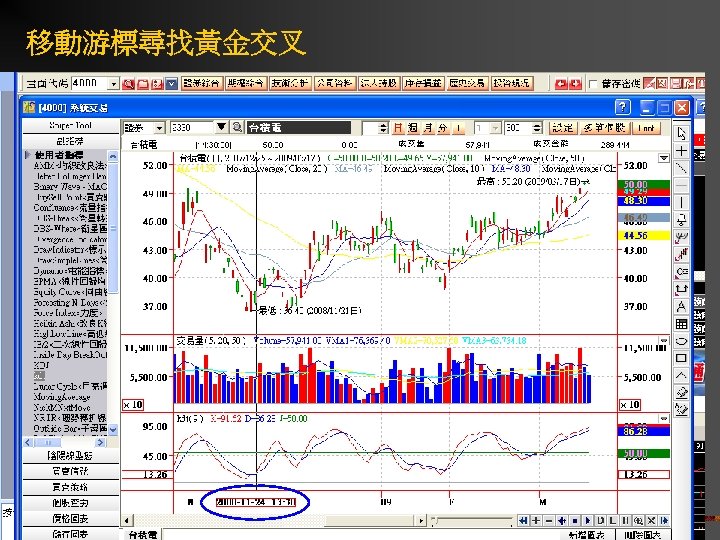Click the minus zoom-out chart button
The image size is (720, 540).
[x=548, y=521]
